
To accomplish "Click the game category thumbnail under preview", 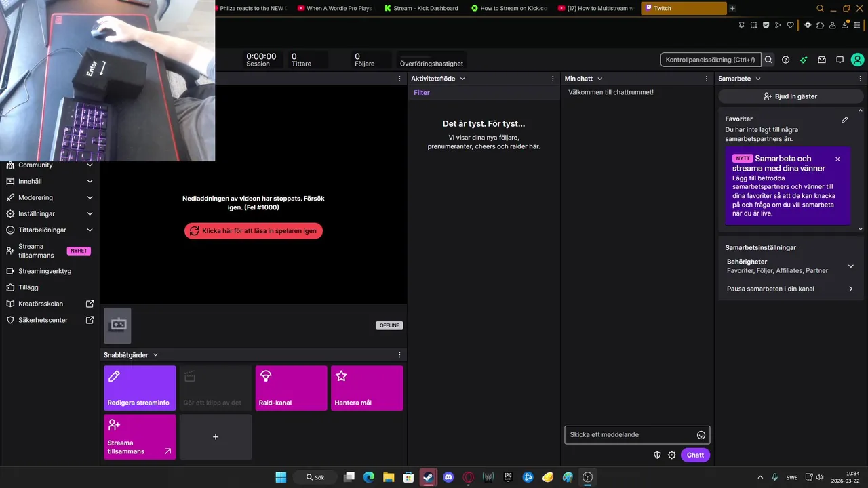I will click(117, 325).
